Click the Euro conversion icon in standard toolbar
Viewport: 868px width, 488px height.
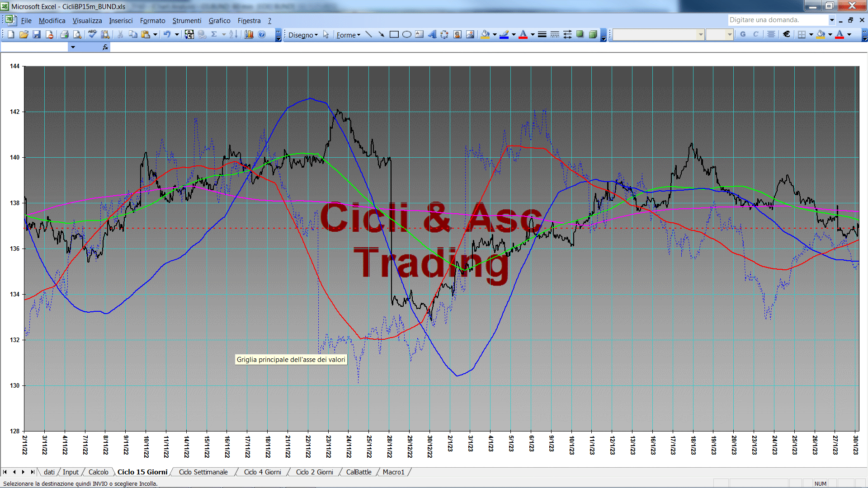189,34
